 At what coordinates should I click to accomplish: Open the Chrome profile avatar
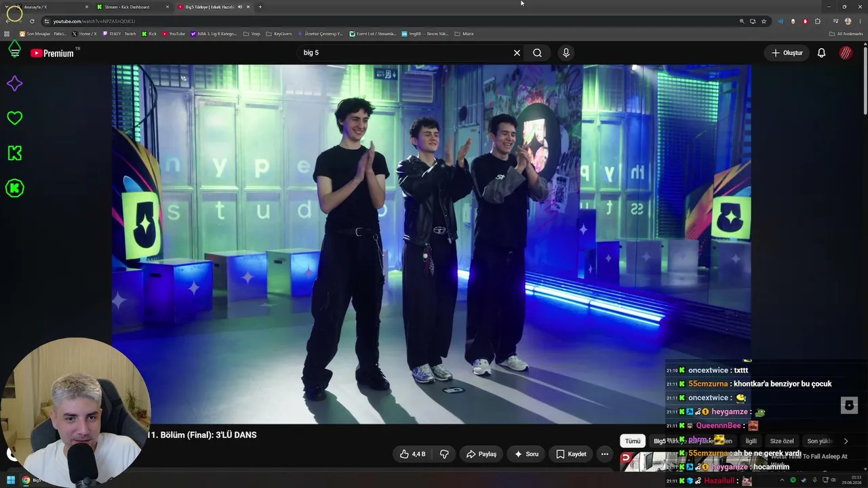[848, 21]
